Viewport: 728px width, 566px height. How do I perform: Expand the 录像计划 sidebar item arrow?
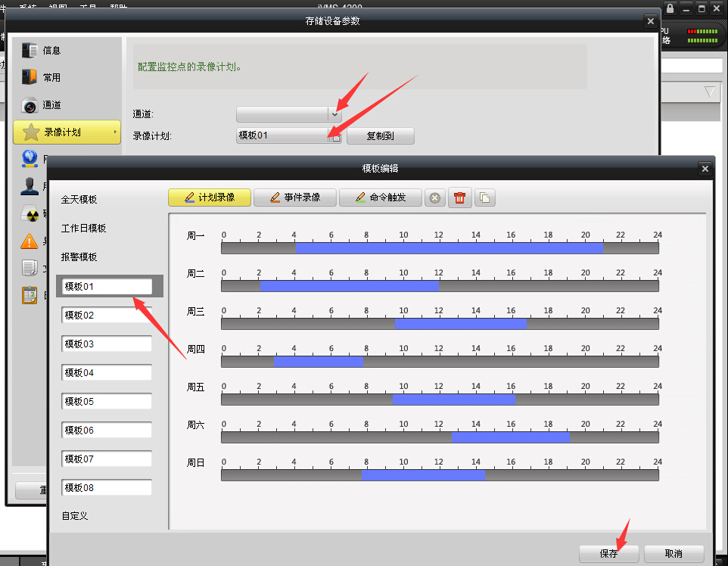[x=115, y=132]
